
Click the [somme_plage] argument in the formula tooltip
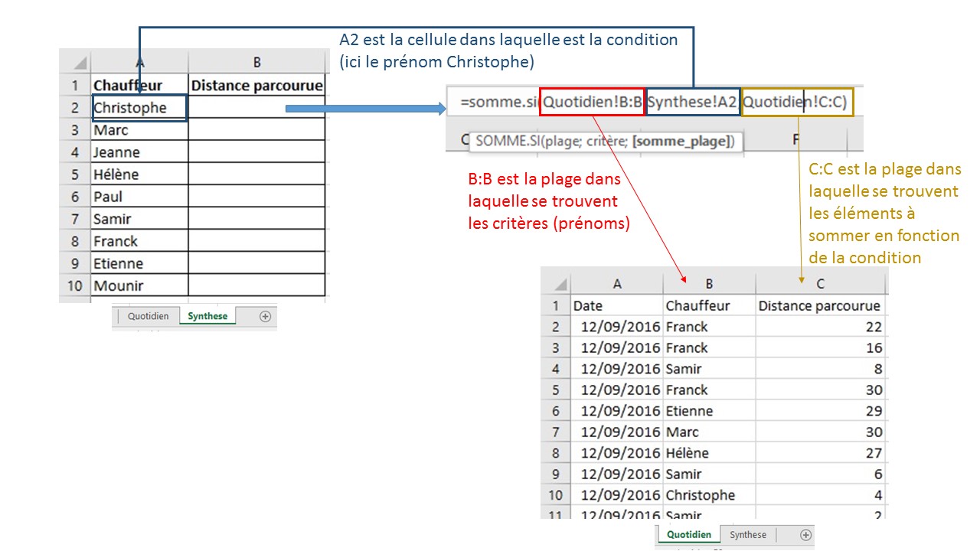[682, 141]
